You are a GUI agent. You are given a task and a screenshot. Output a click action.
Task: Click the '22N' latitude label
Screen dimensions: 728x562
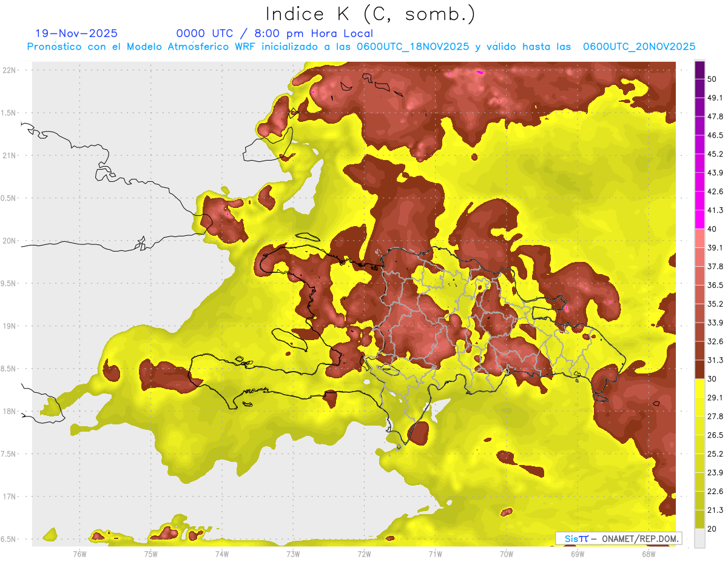[x=10, y=70]
